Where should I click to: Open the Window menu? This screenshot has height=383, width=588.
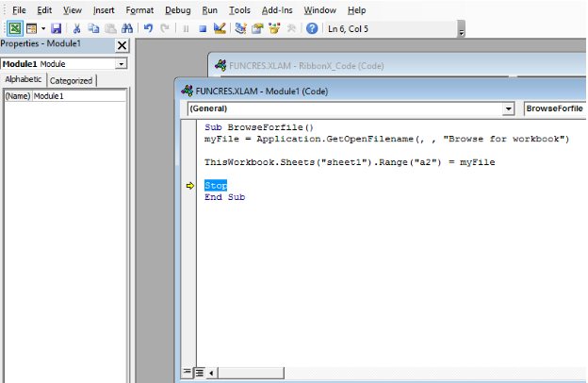(319, 10)
